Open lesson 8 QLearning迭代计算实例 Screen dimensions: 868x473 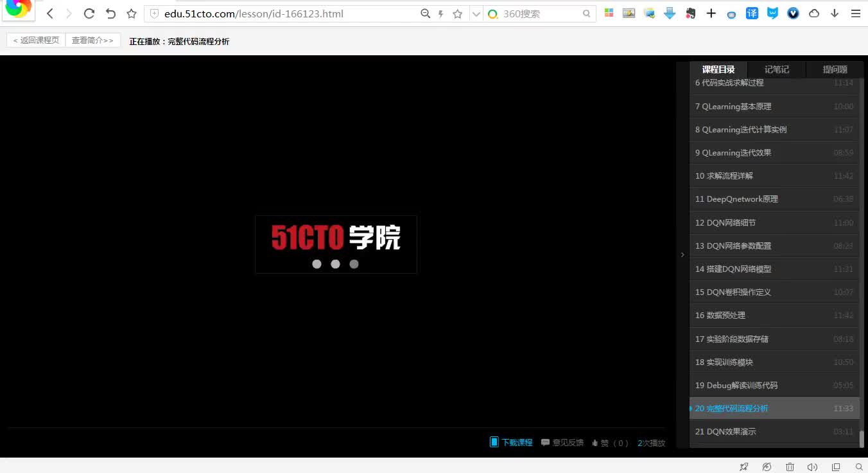(x=774, y=129)
